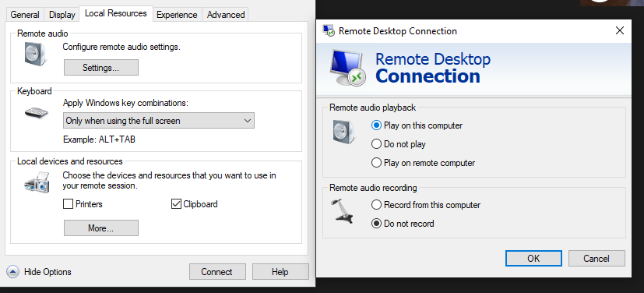Close the Remote Desktop Connection audio dialog
The image size is (644, 293).
[620, 30]
